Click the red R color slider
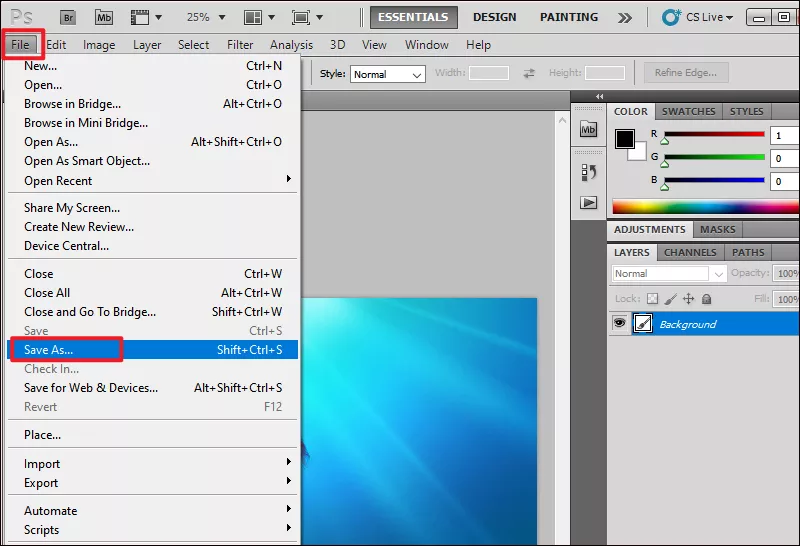The width and height of the screenshot is (800, 546). pyautogui.click(x=714, y=134)
